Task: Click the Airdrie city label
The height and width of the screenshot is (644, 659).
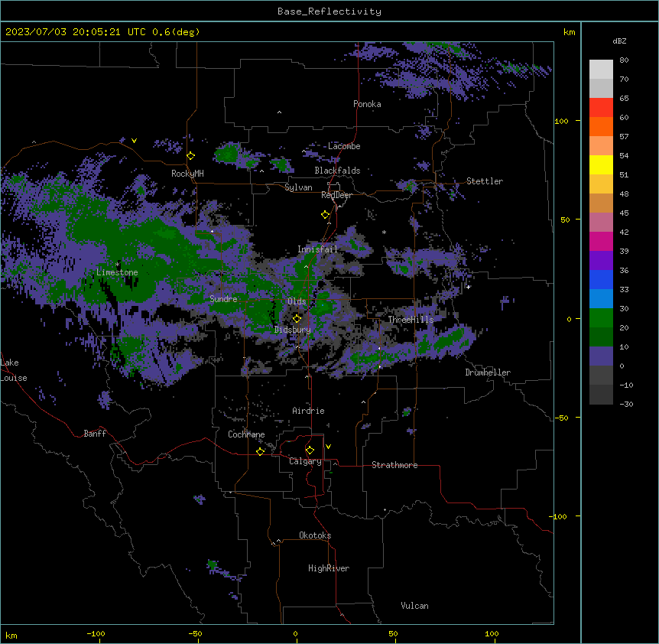Action: 309,411
